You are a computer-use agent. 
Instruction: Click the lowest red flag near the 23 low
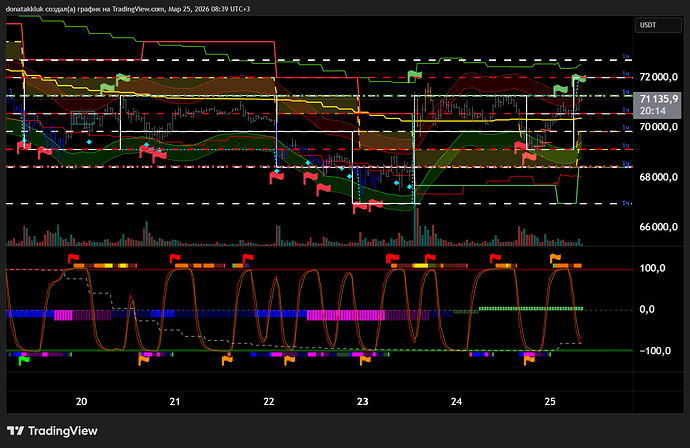click(360, 206)
